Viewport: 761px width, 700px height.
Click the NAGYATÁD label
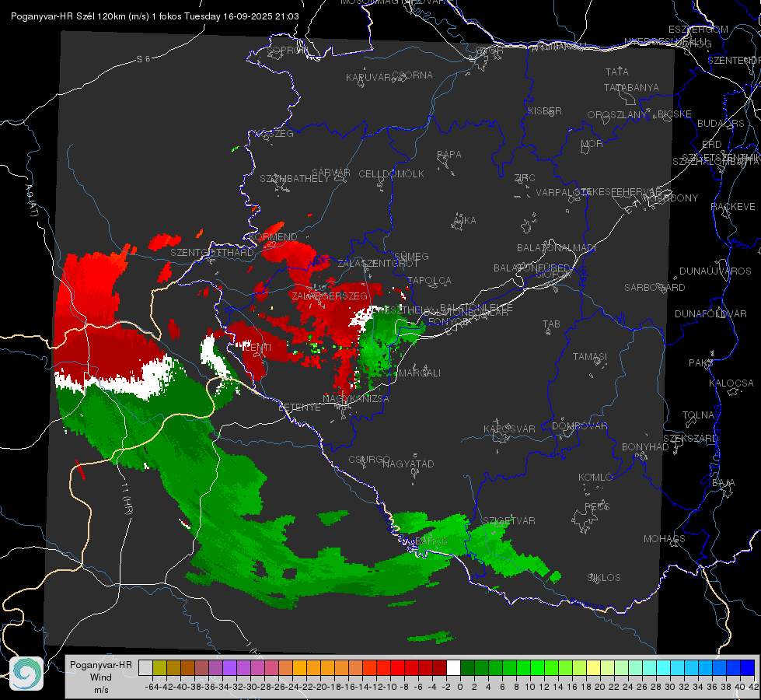408,464
